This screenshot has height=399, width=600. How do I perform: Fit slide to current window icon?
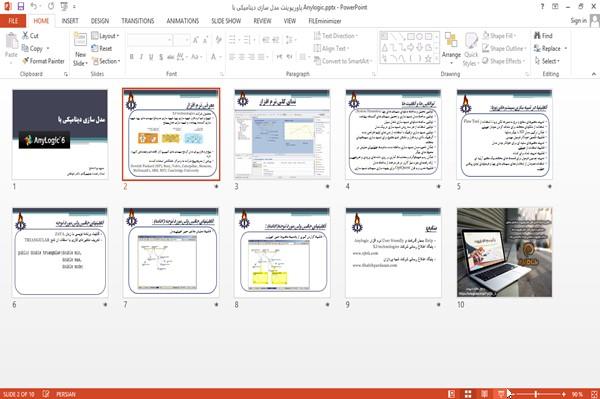[594, 394]
